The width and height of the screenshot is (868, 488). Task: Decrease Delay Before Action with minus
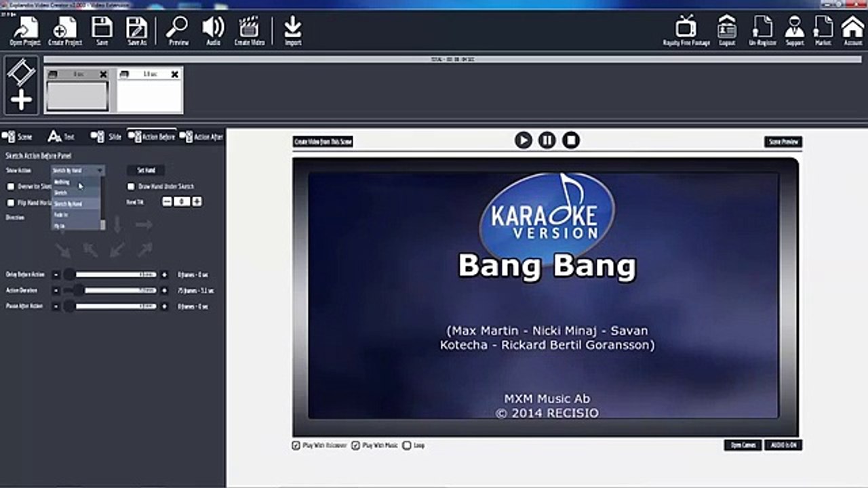[x=56, y=274]
